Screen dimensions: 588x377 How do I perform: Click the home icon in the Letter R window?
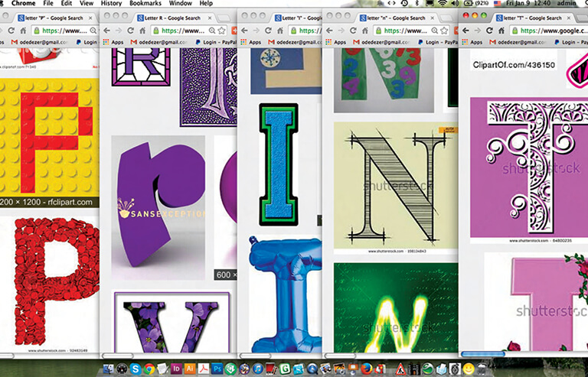143,31
